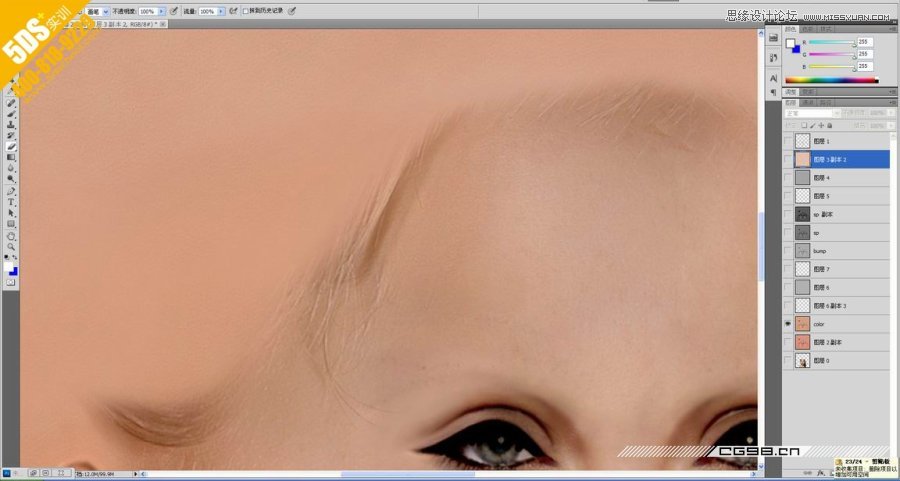Open the opacity slider arrow in options bar

(162, 11)
